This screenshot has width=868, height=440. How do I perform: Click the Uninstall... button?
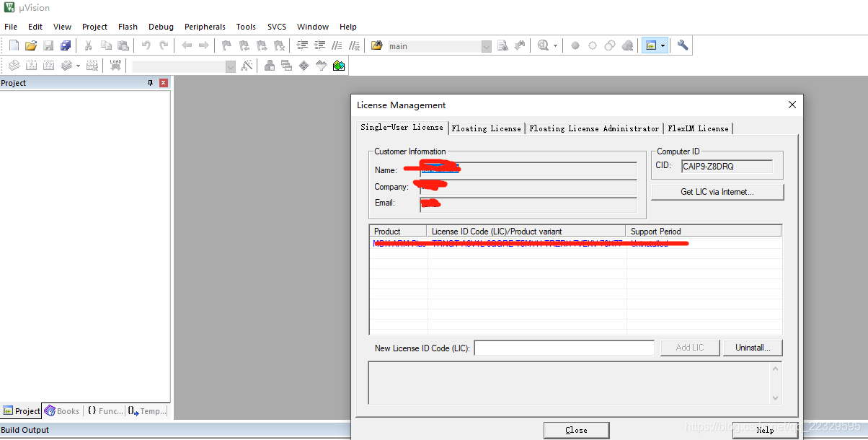[753, 348]
